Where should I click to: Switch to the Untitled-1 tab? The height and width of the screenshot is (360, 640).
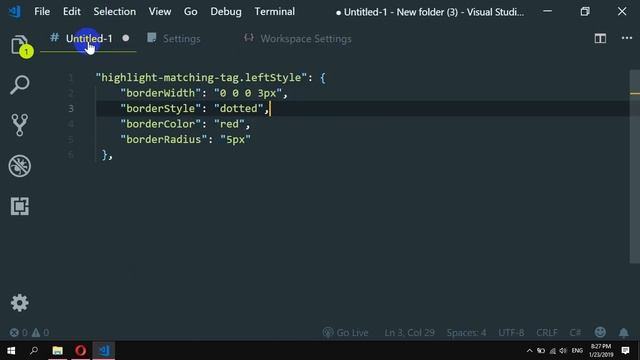[x=89, y=38]
